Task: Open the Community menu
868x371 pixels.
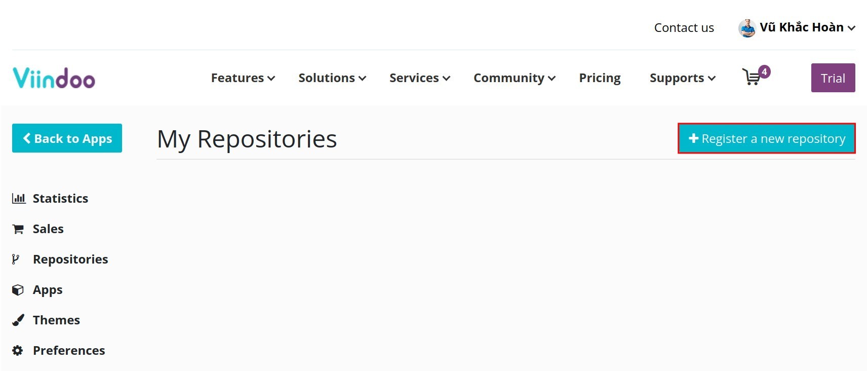Action: point(514,78)
